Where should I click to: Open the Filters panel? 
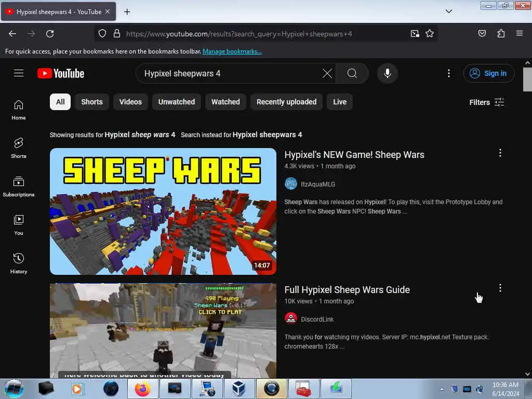pyautogui.click(x=486, y=102)
